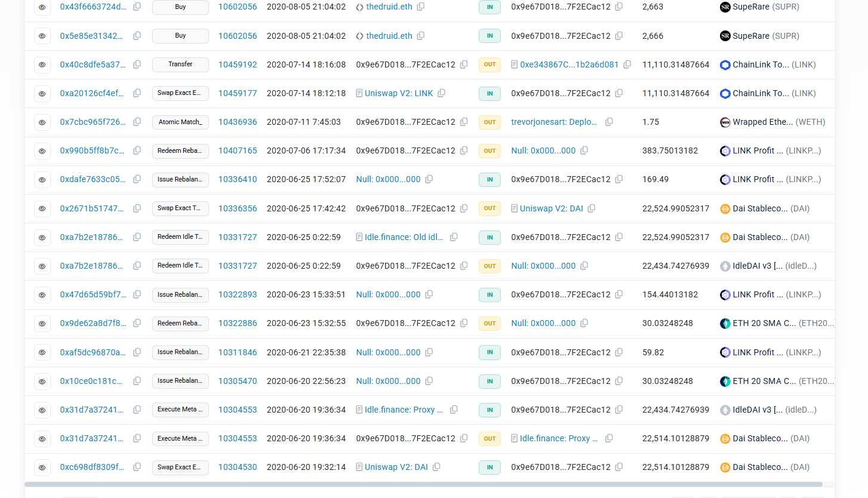Open Idle.finance: Old idle address link
The width and height of the screenshot is (868, 498).
(x=404, y=237)
